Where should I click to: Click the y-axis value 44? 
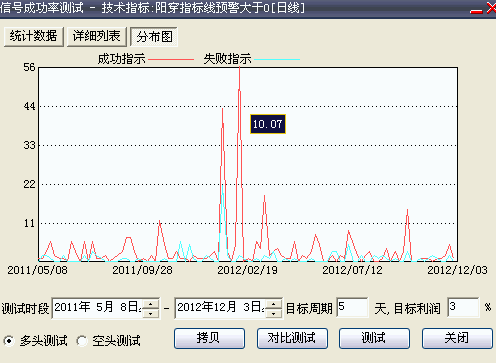(x=29, y=106)
